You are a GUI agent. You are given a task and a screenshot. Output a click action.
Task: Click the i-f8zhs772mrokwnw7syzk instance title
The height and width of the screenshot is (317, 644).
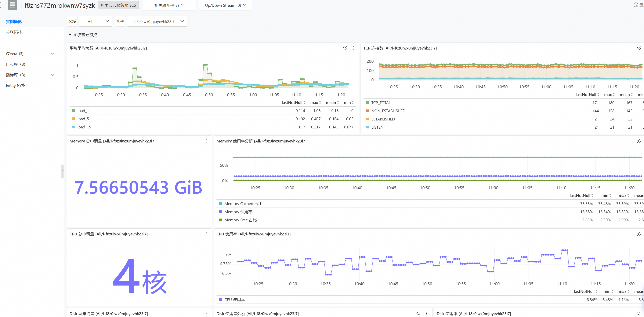tap(57, 5)
